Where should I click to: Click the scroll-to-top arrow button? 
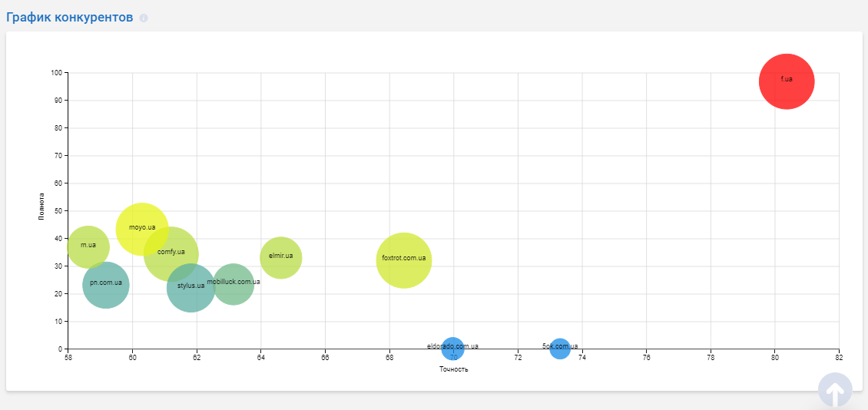(x=835, y=390)
